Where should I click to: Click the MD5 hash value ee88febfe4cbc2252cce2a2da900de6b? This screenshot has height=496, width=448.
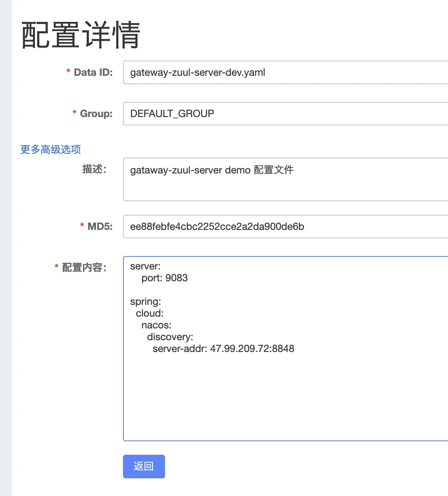pyautogui.click(x=216, y=227)
